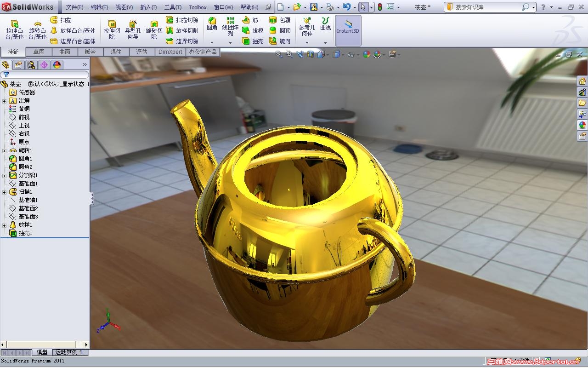Open the dropdown arrow under 参考几何体

(x=307, y=43)
